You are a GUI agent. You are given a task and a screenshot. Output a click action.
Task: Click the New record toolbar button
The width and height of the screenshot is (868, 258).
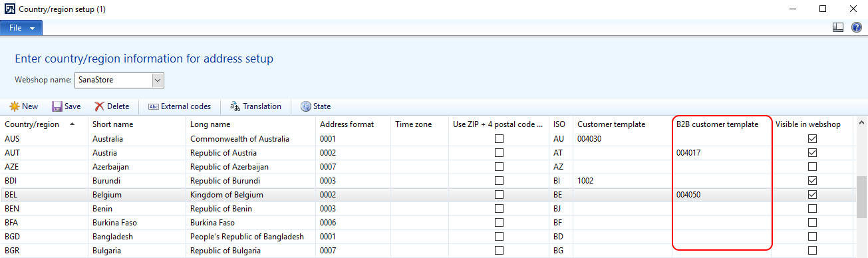23,106
